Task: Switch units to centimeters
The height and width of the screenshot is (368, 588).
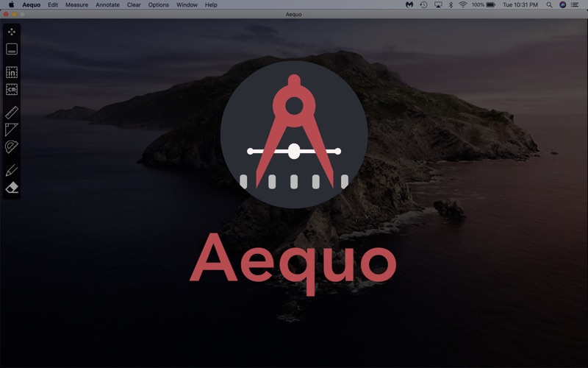Action: tap(12, 89)
